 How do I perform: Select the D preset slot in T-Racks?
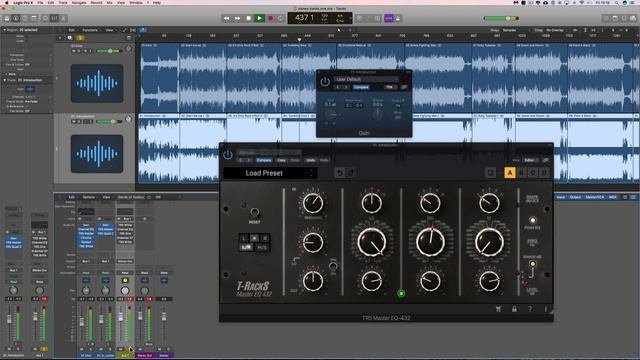[544, 173]
